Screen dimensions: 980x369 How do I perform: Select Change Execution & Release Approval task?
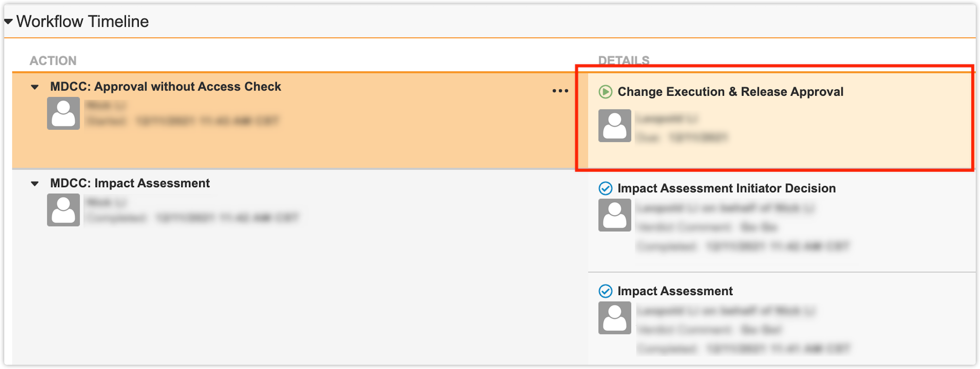730,92
